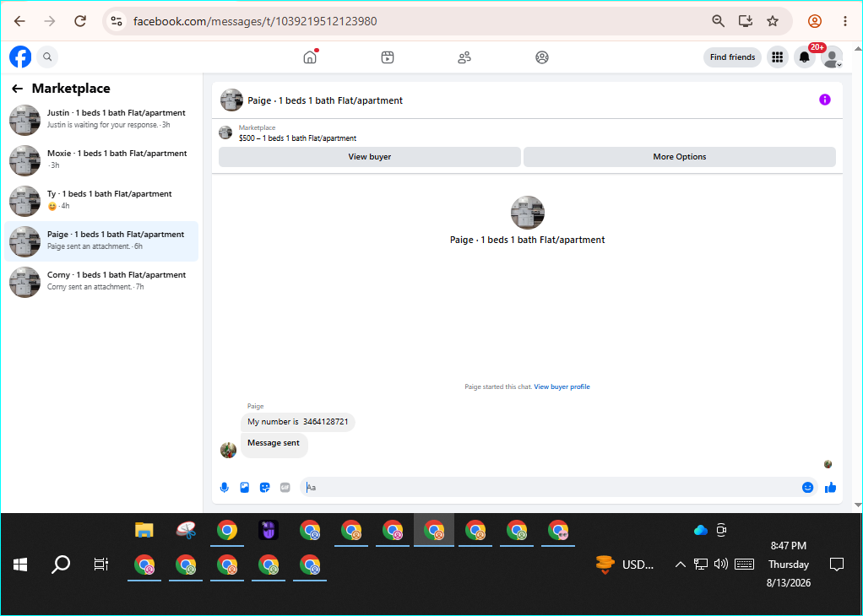Open Corny's apartment conversation
This screenshot has height=616, width=863.
101,282
